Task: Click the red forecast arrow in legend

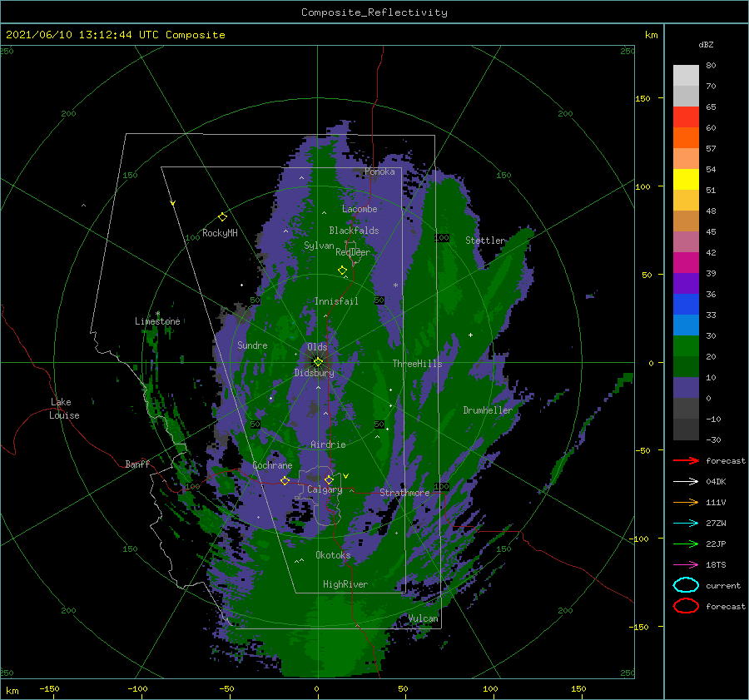Action: coord(686,460)
